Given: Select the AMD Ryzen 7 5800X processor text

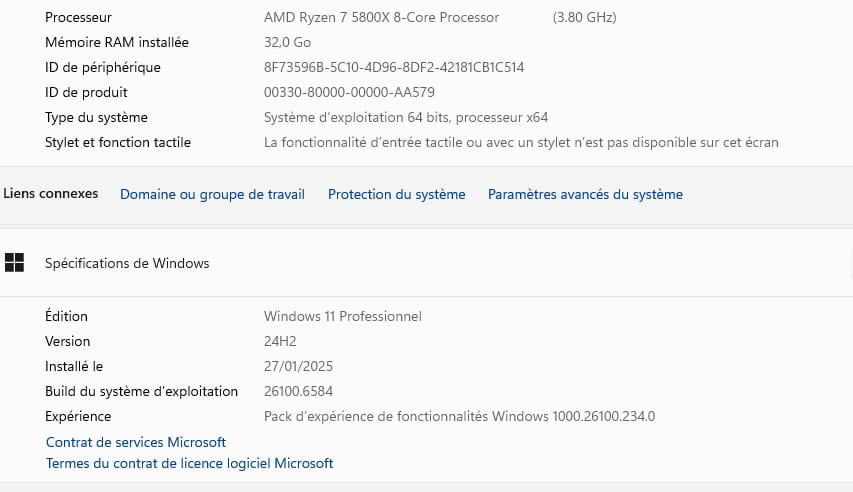Looking at the screenshot, I should click(x=381, y=17).
